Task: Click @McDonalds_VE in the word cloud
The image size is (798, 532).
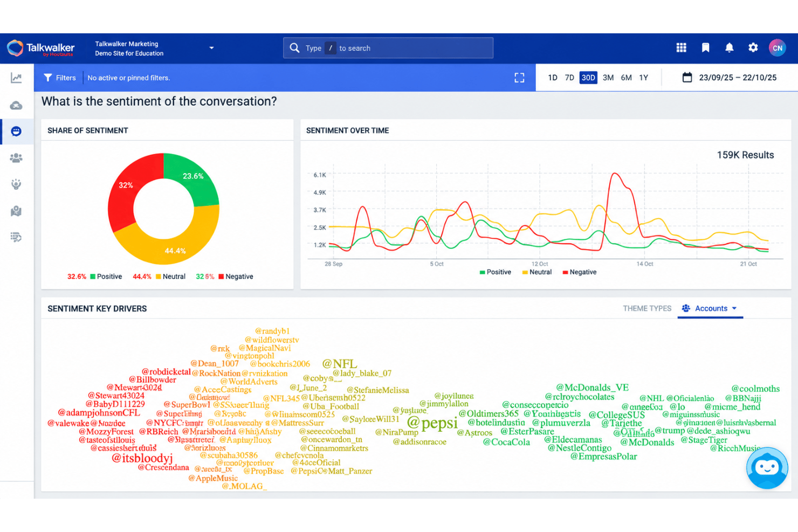Action: [593, 388]
